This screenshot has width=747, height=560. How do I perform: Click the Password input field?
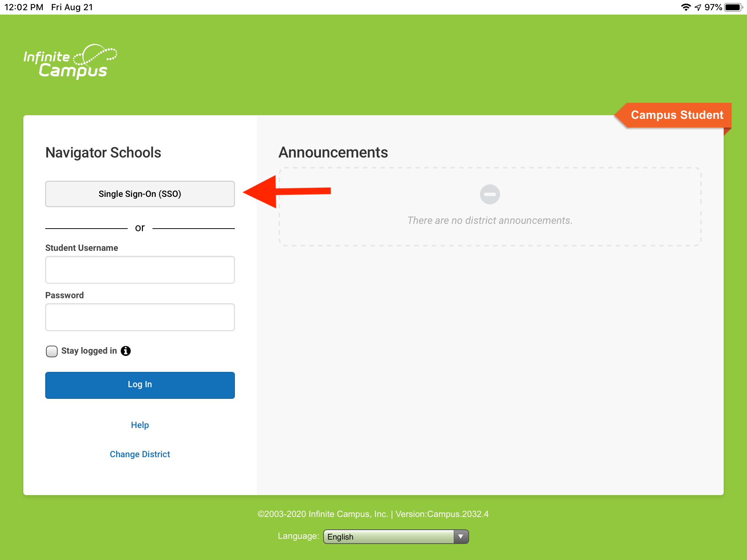(x=139, y=317)
